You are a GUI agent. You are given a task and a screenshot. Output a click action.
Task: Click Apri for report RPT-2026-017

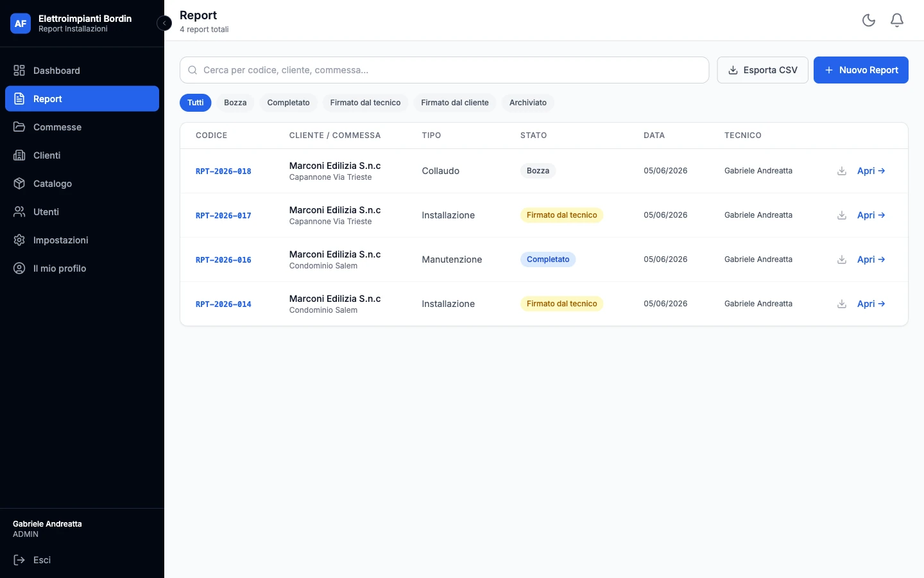click(x=871, y=215)
